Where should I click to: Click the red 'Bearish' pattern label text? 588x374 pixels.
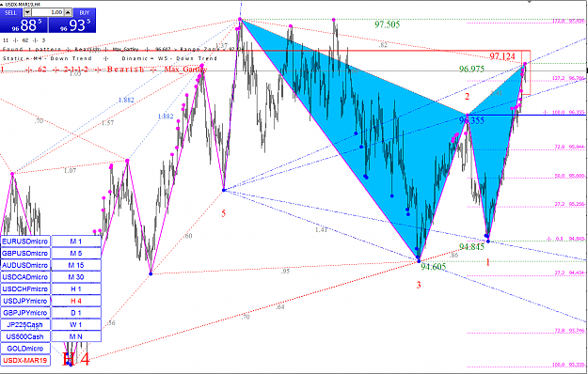click(126, 70)
